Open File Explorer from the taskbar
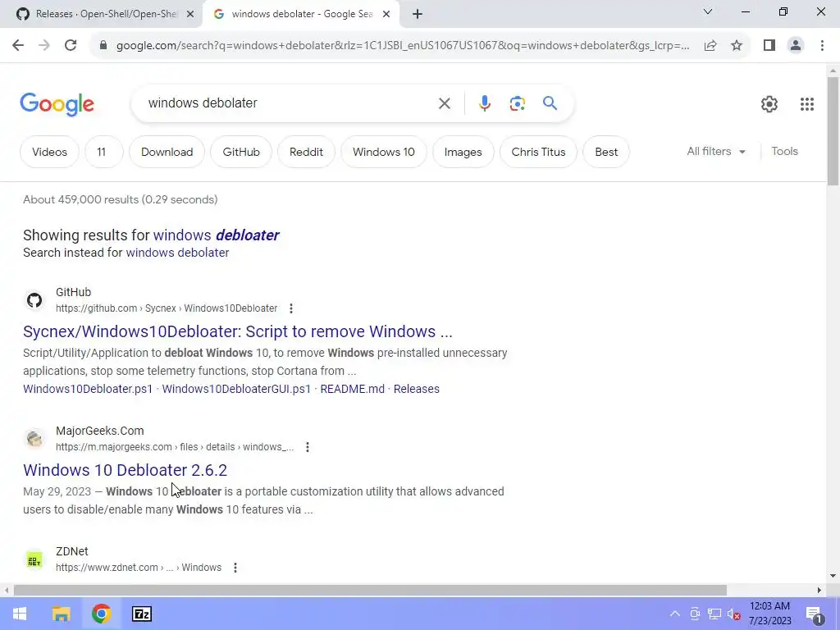The height and width of the screenshot is (630, 840). point(61,614)
